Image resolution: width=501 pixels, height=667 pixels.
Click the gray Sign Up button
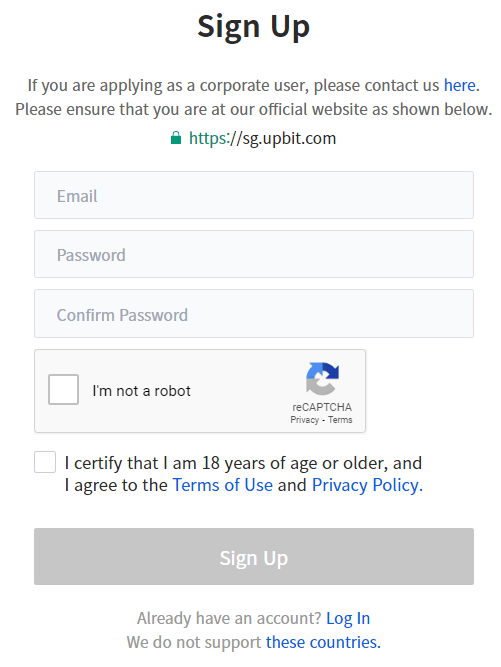tap(254, 556)
